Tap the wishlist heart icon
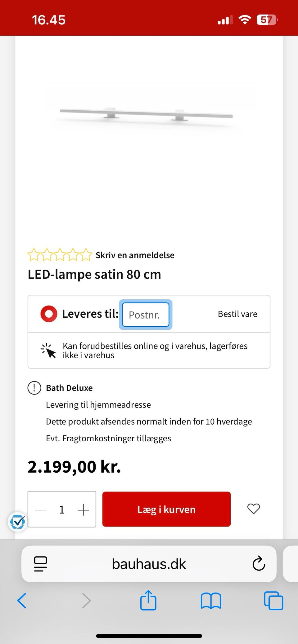This screenshot has width=298, height=644. 253,509
